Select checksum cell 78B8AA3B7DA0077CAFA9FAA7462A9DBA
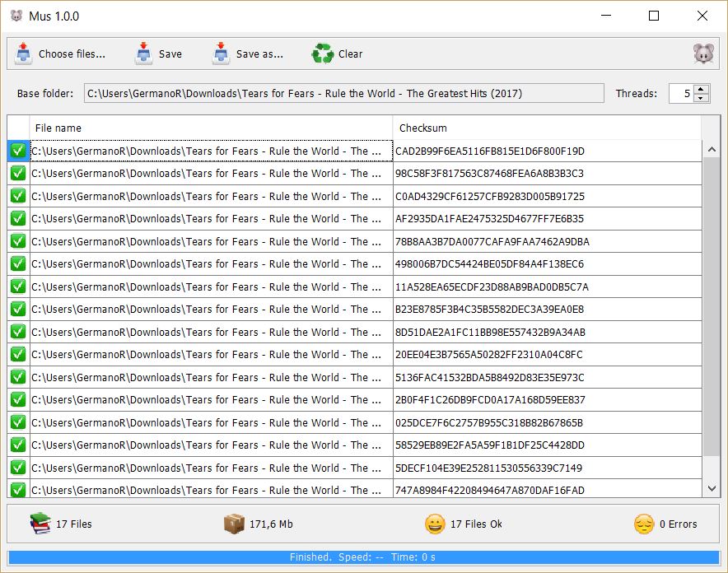728x573 pixels. tap(547, 241)
